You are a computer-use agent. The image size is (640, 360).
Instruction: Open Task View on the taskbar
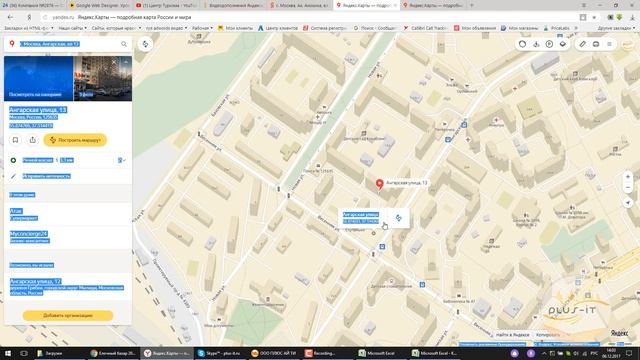pos(24,353)
